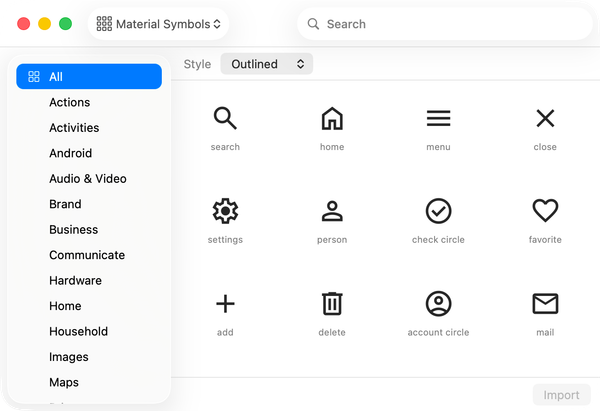Select the account circle symbol

click(x=438, y=304)
